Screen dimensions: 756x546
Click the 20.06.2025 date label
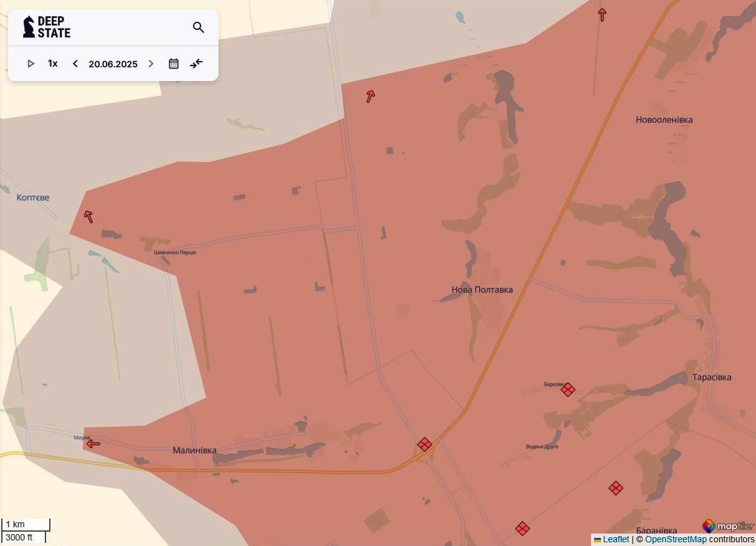click(113, 64)
